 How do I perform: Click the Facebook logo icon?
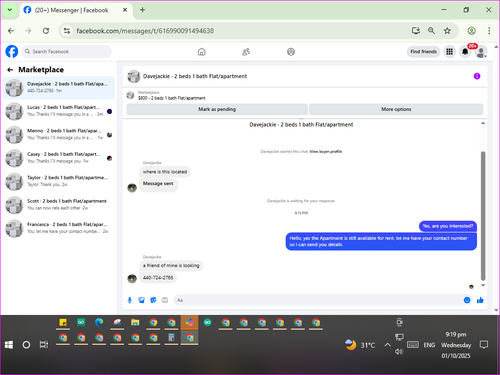12,52
